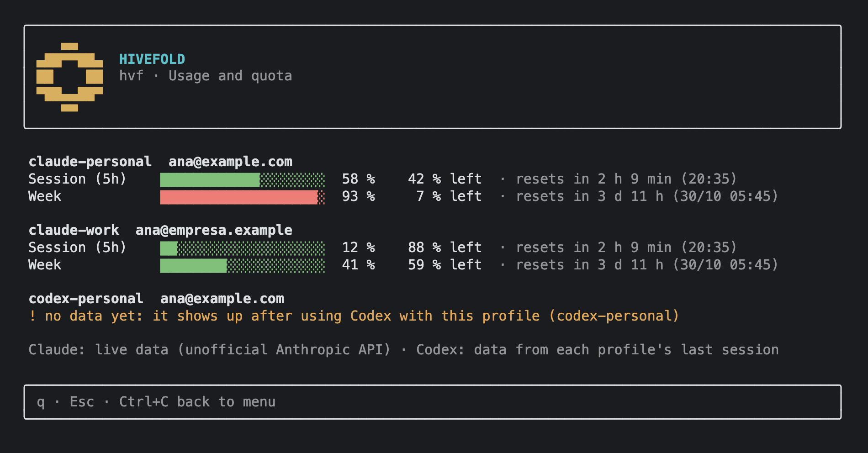The image size is (868, 453).
Task: Click the red claude-personal Week bar
Action: pyautogui.click(x=243, y=197)
